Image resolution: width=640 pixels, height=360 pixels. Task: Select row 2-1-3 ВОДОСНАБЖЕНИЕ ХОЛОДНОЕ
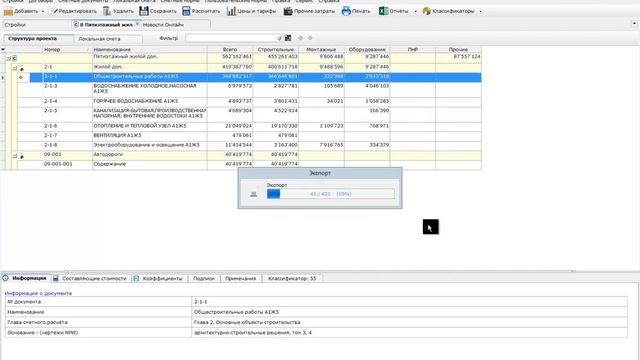pyautogui.click(x=249, y=89)
